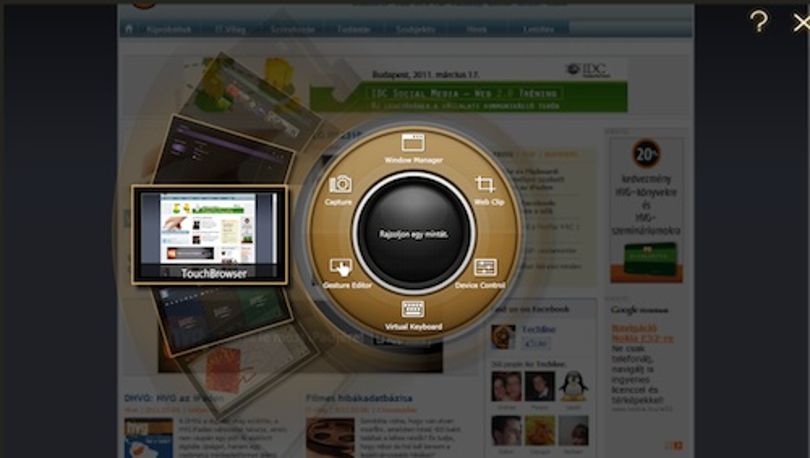Open help question mark icon

tap(759, 22)
